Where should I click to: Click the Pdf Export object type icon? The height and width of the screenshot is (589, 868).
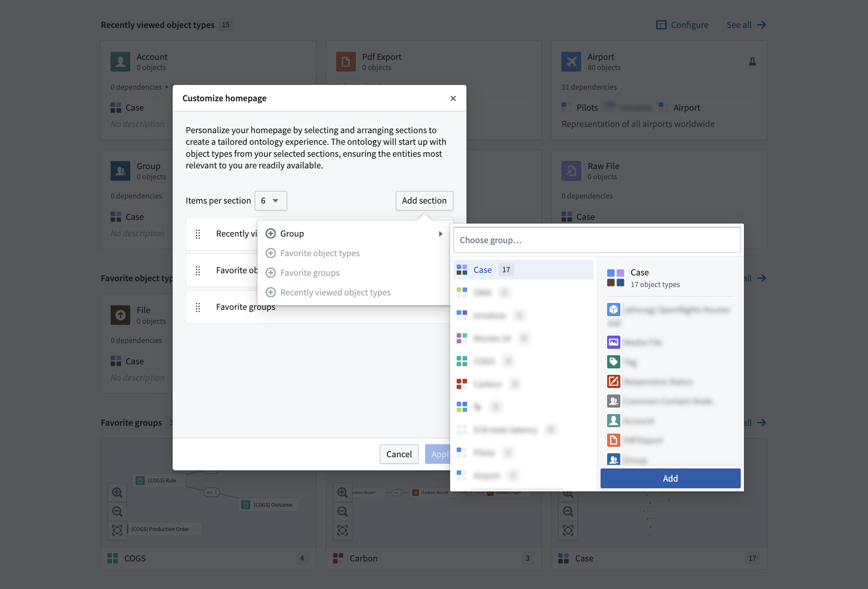346,62
